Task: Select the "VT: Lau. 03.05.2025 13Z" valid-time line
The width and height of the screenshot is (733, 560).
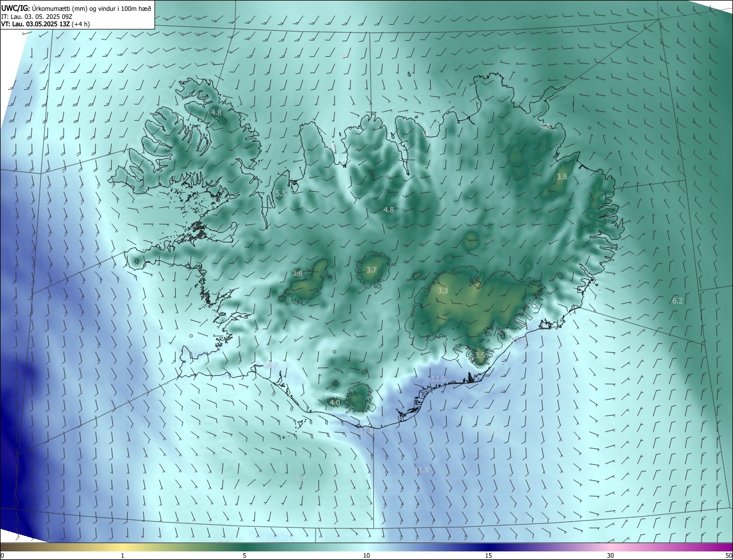Action: click(x=45, y=24)
